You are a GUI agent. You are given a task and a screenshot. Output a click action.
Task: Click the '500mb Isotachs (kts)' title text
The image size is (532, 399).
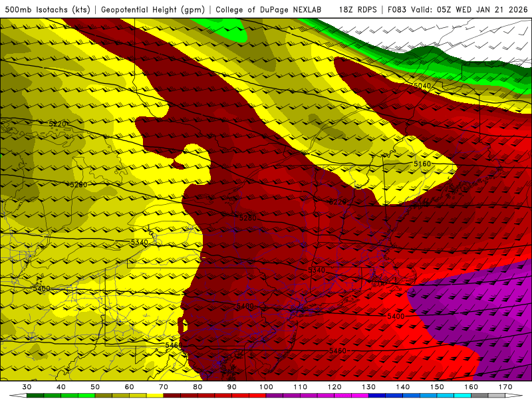pos(47,10)
